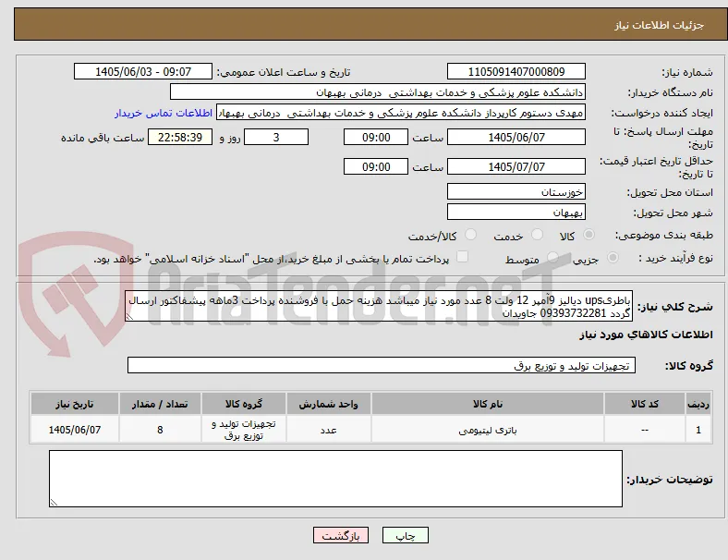Click the شماره نیاز field 1105091407000809

point(516,71)
